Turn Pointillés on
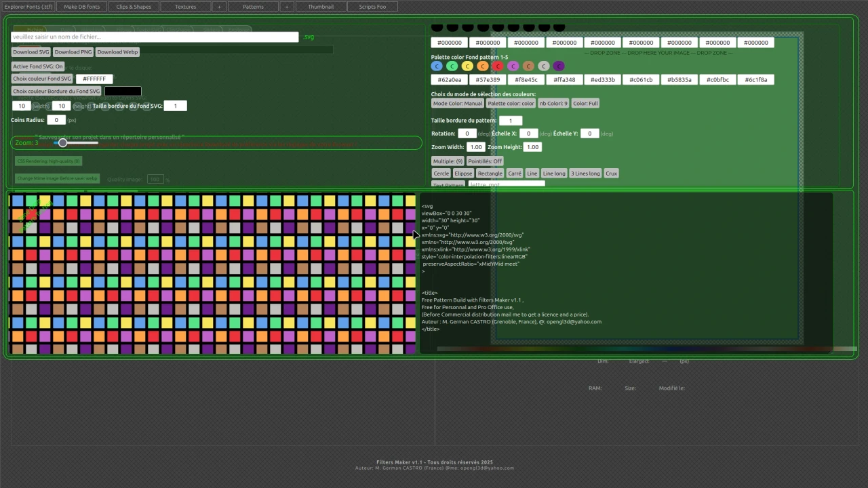Viewport: 868px width, 488px height. point(484,161)
